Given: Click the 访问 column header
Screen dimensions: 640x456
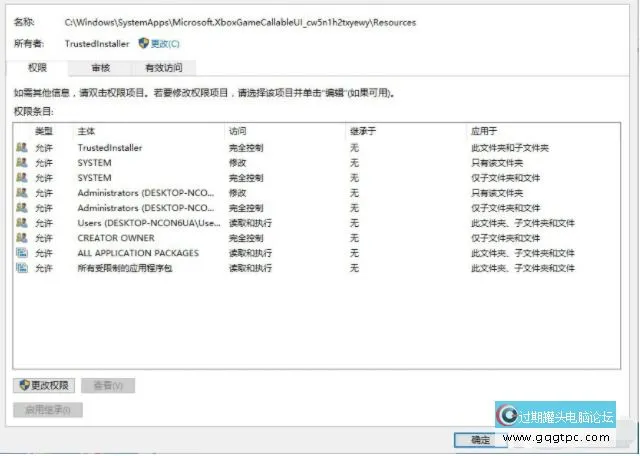Looking at the screenshot, I should pyautogui.click(x=238, y=131).
